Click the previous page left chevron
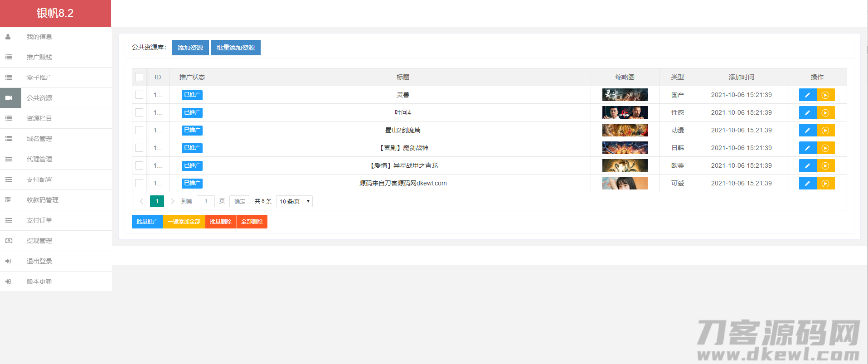The width and height of the screenshot is (868, 364). 141,201
